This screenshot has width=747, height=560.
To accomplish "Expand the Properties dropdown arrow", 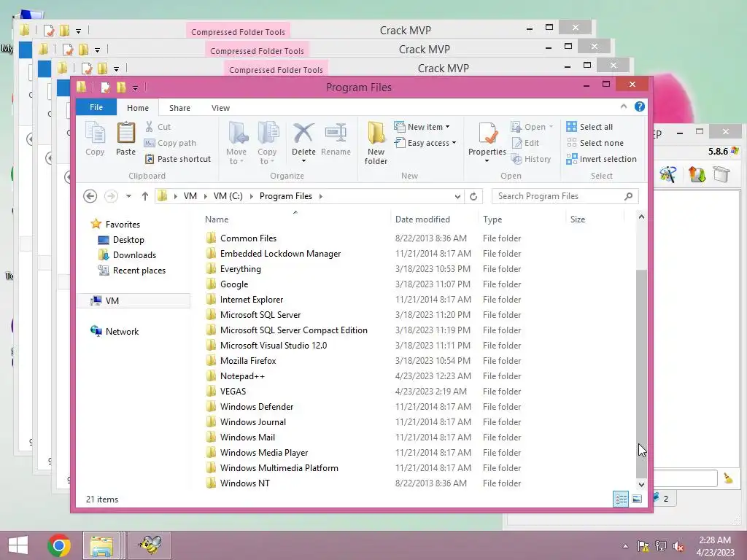I will pyautogui.click(x=487, y=161).
